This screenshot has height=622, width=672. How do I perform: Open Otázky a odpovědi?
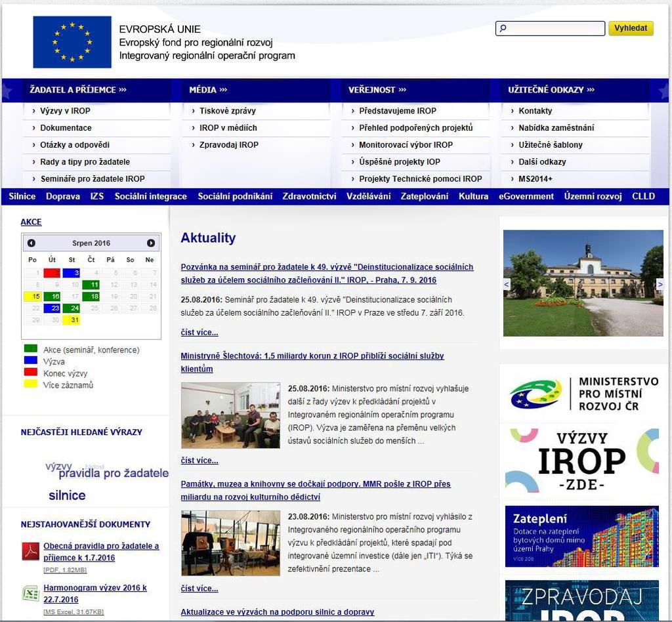(75, 145)
